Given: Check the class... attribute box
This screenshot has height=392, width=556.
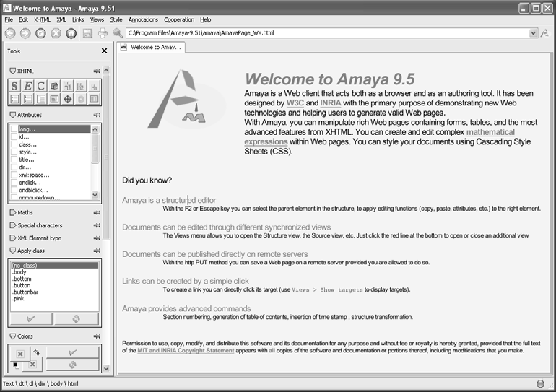Looking at the screenshot, I should pyautogui.click(x=14, y=144).
